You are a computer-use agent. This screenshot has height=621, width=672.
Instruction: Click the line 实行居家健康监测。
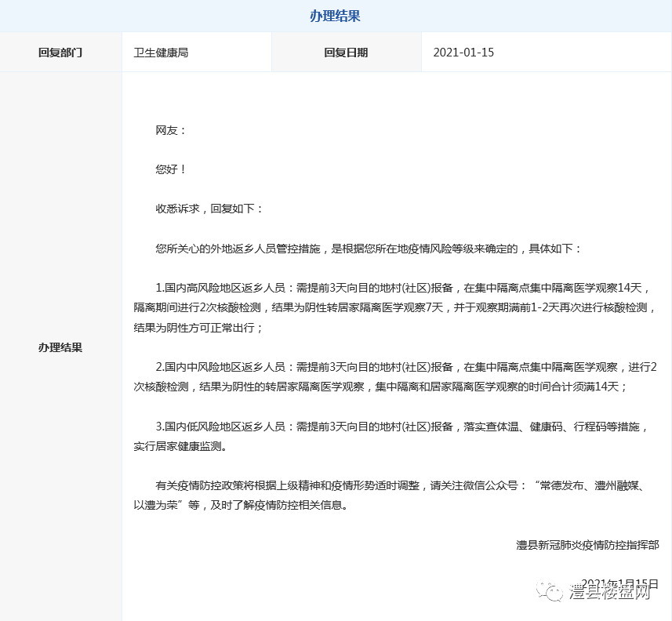tap(180, 447)
